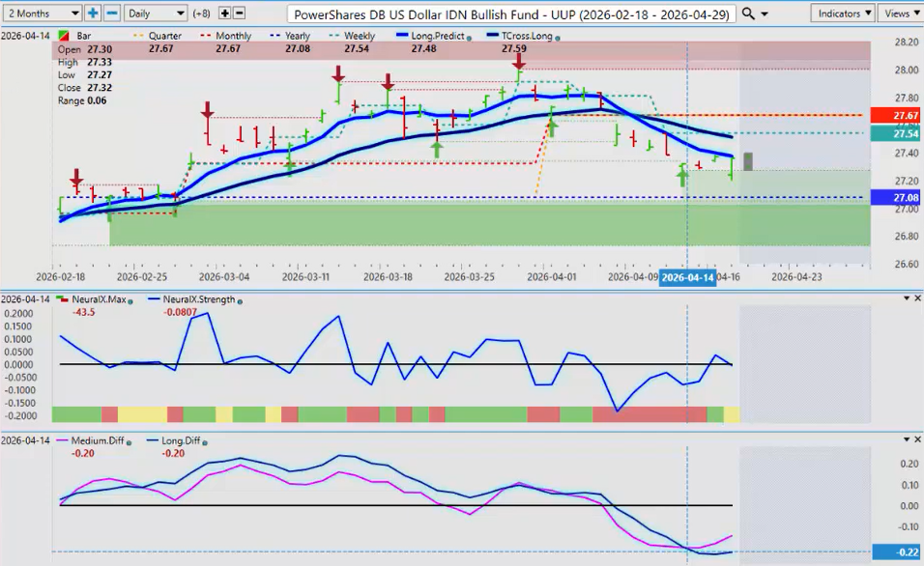
Task: Click the Bar candlestick legend icon
Action: coord(65,36)
